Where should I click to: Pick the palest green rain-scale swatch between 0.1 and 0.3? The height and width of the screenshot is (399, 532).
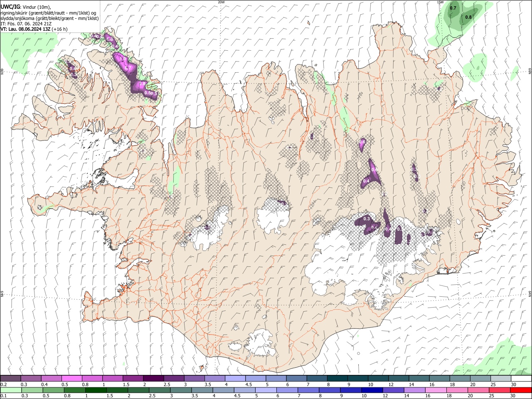pyautogui.click(x=11, y=390)
